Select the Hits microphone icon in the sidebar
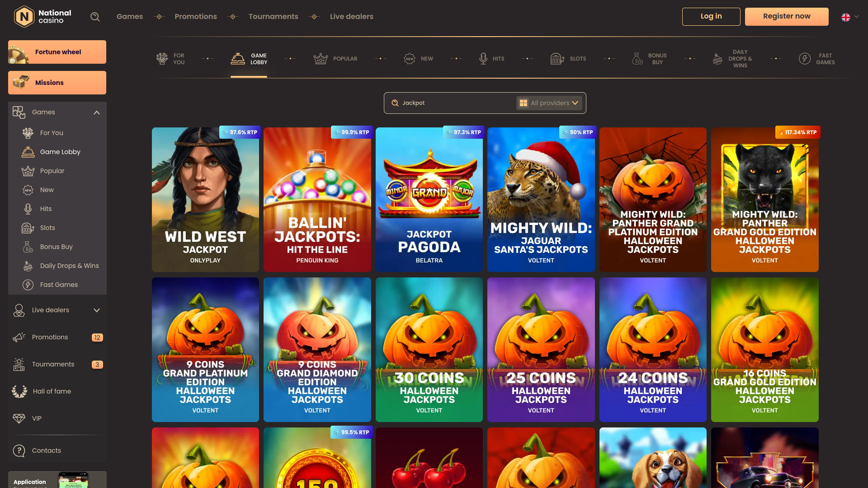This screenshot has height=488, width=868. point(28,209)
